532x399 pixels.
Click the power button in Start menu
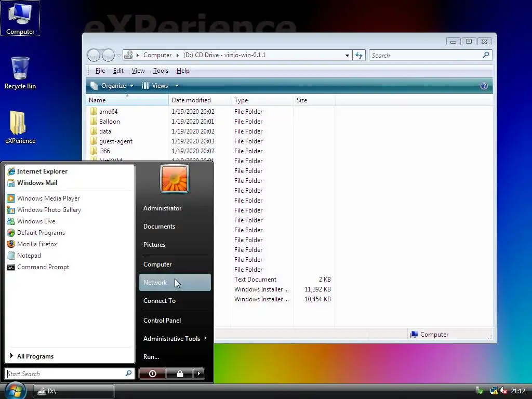[152, 374]
